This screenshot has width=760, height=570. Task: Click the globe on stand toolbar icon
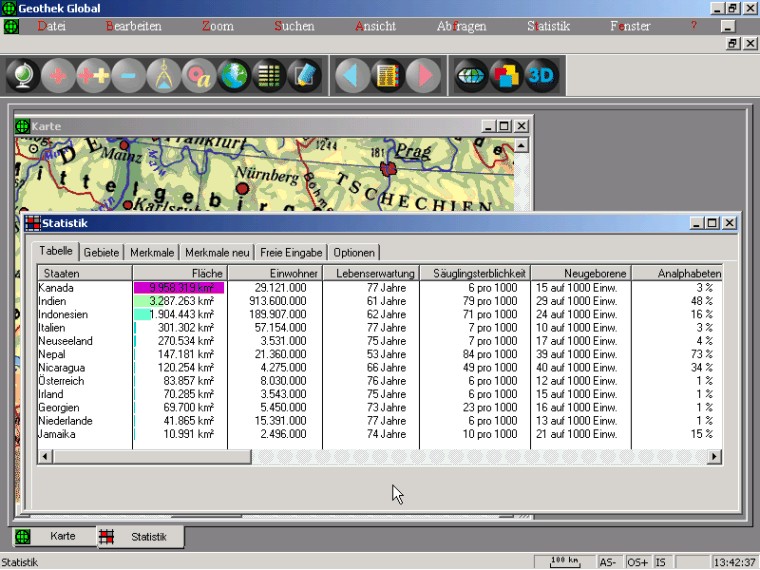[x=23, y=76]
